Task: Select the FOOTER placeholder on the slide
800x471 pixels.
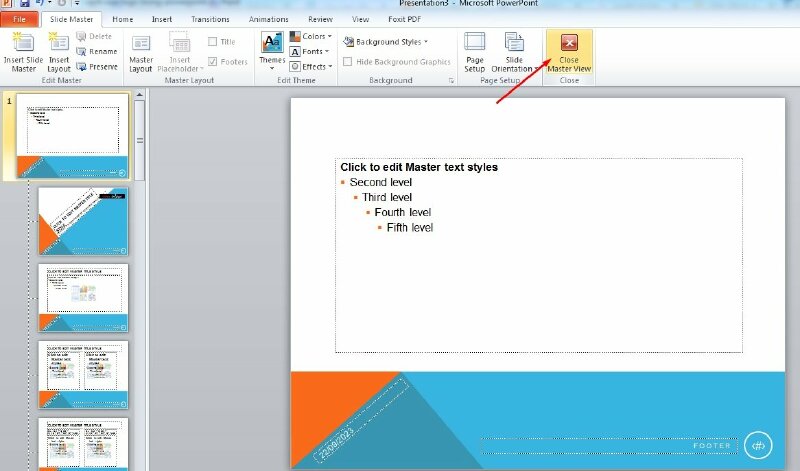Action: coord(609,445)
